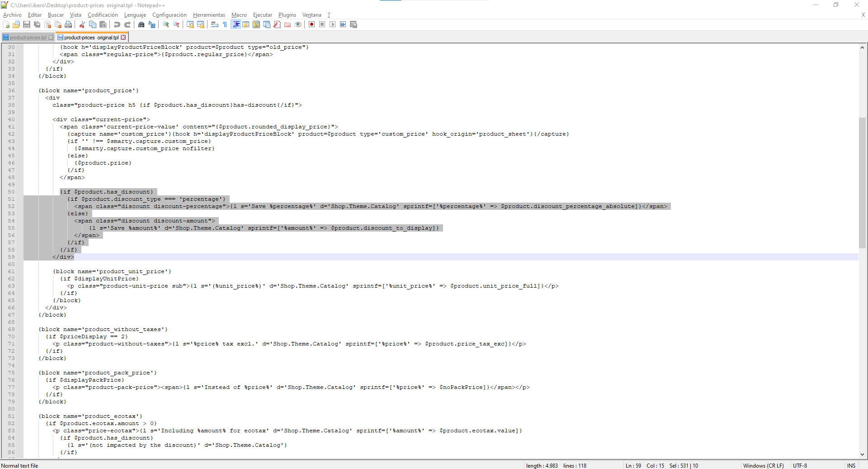868x469 pixels.
Task: Toggle the indent guide display
Action: coord(236,24)
